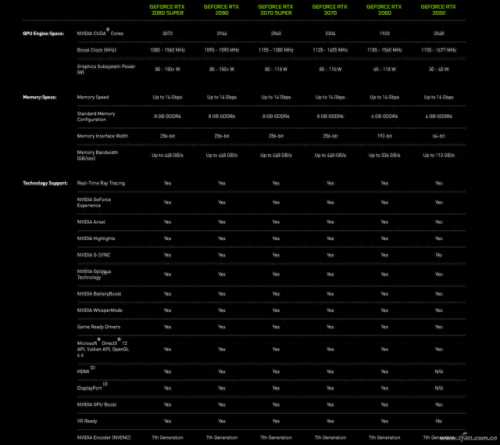Click the CUDA Cores value for RTX 2060

coord(384,33)
